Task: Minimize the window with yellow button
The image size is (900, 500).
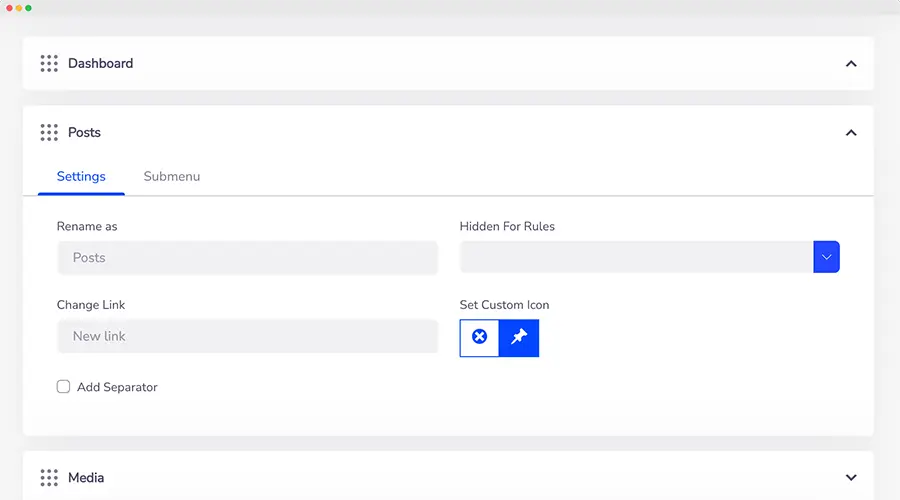Action: 19,8
